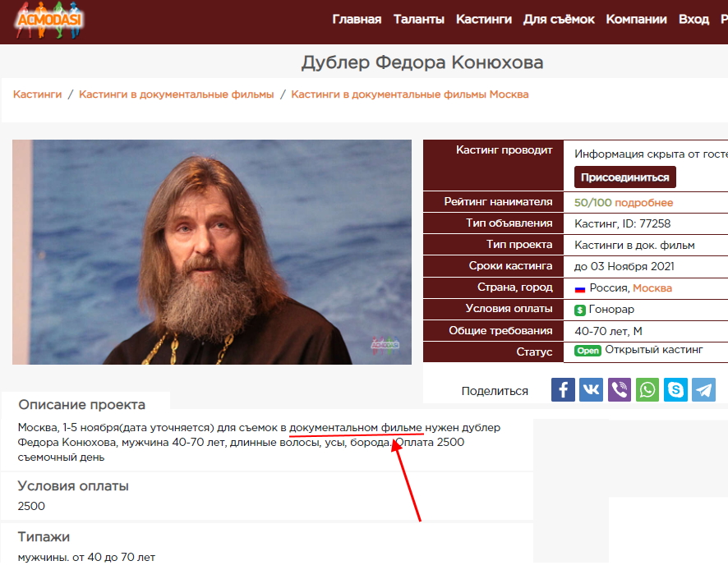Open the Для съёмок menu item
This screenshot has height=570, width=728.
(559, 20)
